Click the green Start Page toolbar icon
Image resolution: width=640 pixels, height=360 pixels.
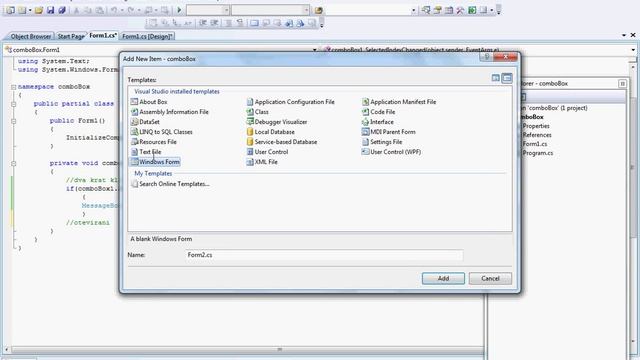472,10
